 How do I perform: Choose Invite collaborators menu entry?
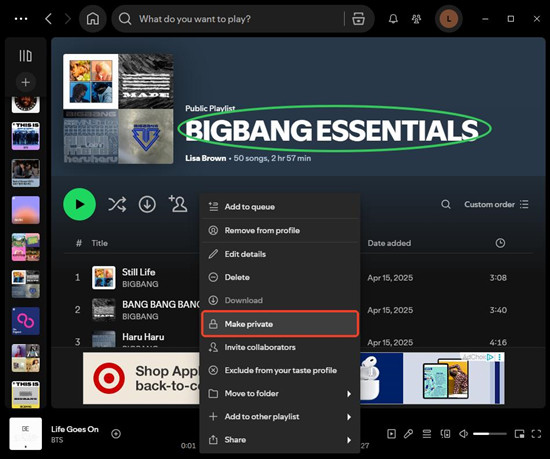point(280,347)
